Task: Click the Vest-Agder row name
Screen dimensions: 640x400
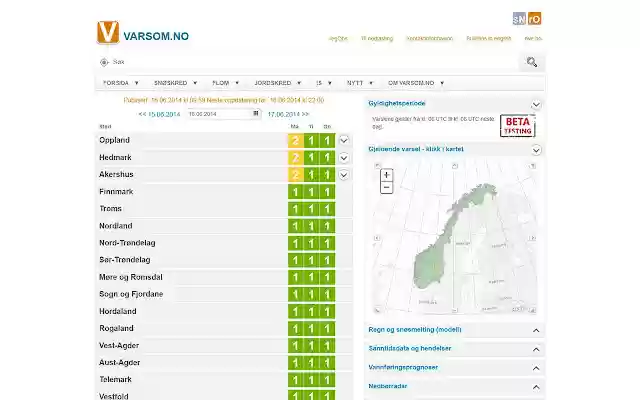Action: (119, 345)
